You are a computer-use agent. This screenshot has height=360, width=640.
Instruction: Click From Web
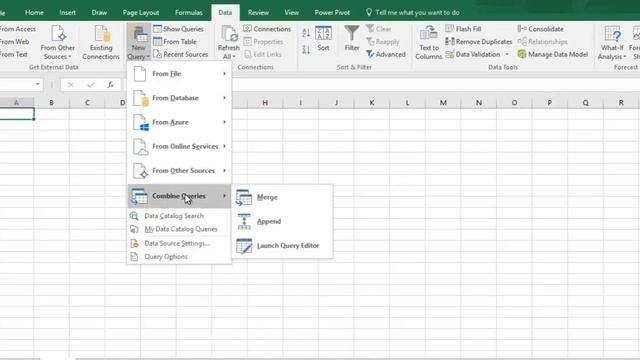14,42
